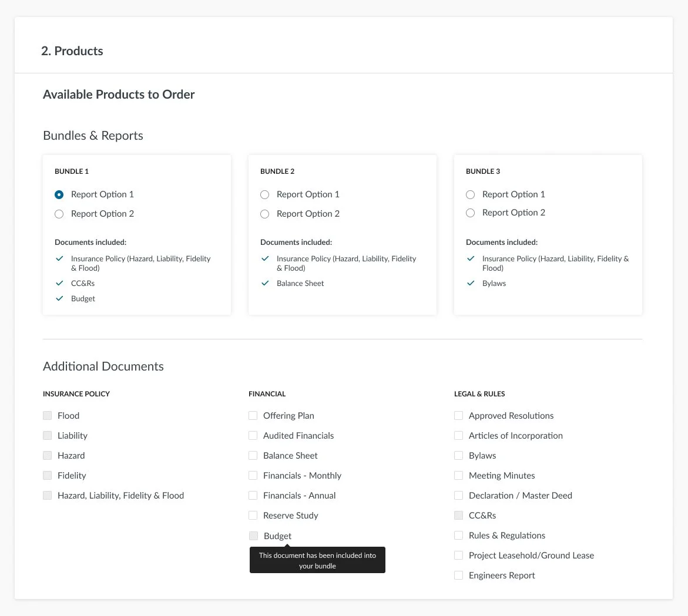Choose Report Option 2 in Bundle 2
688x616 pixels.
[x=264, y=214]
